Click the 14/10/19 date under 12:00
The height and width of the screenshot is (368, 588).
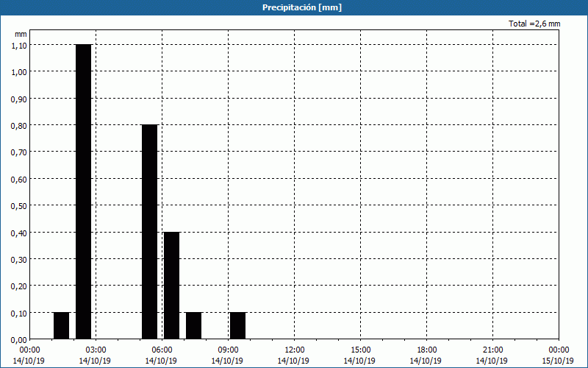[x=293, y=361]
